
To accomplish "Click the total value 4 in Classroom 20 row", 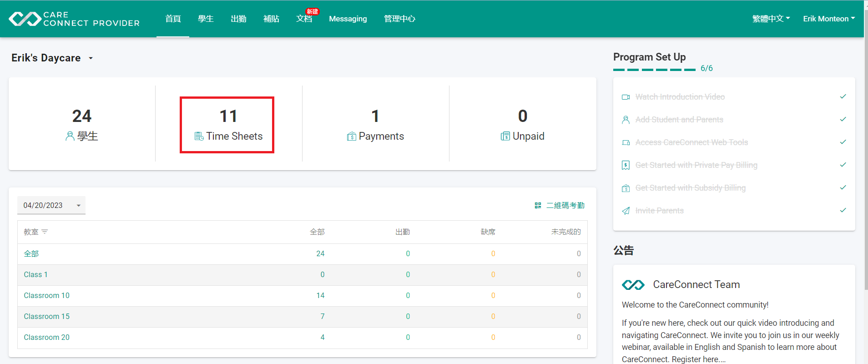I will click(x=323, y=338).
